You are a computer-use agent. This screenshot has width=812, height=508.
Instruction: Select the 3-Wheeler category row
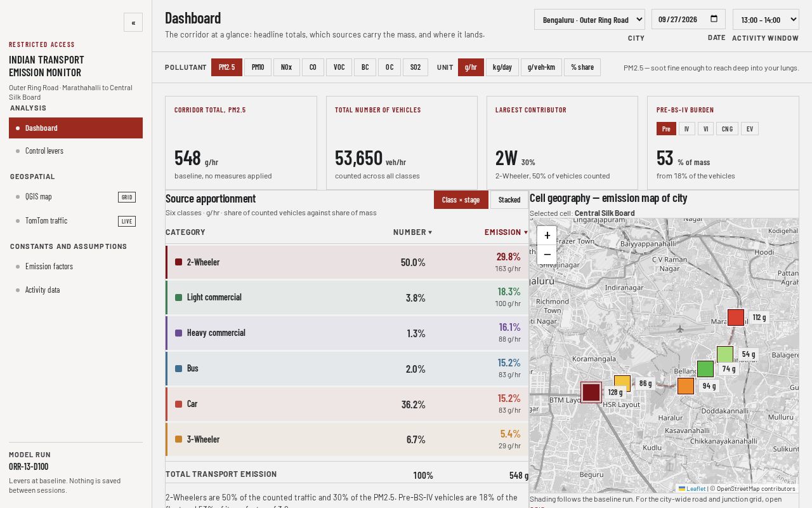click(x=347, y=439)
